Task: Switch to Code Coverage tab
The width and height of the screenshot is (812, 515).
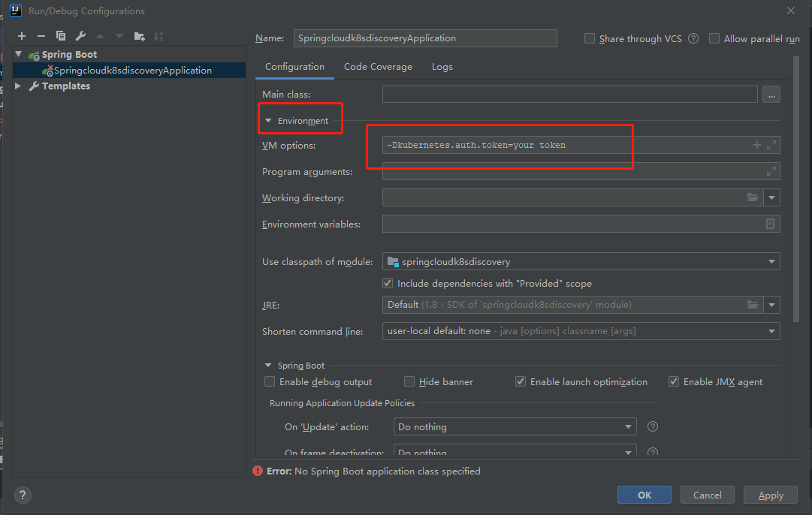Action: (x=378, y=67)
